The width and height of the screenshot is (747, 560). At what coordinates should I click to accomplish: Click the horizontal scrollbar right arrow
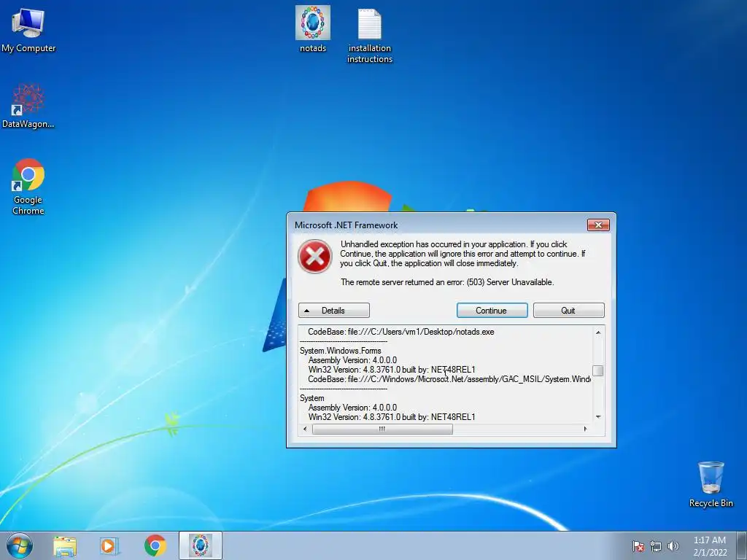pos(586,429)
